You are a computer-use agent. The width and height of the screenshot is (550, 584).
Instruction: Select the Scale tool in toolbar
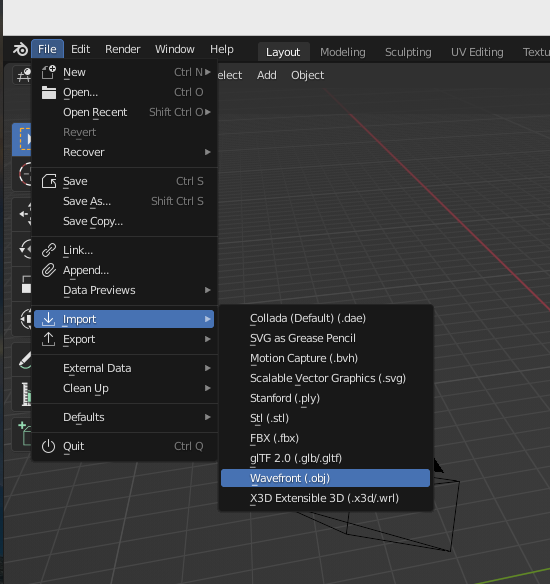(x=22, y=284)
